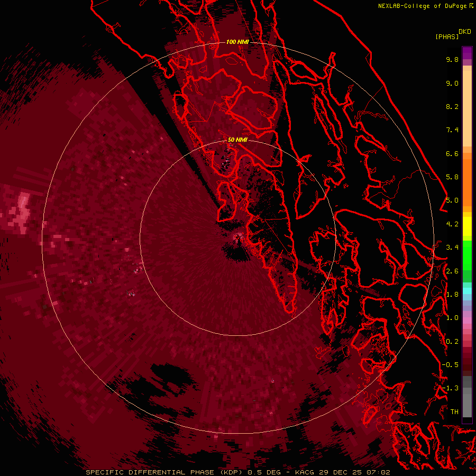The image size is (476, 476).
Task: Click the 50 NMI range ring label
Action: (x=237, y=140)
